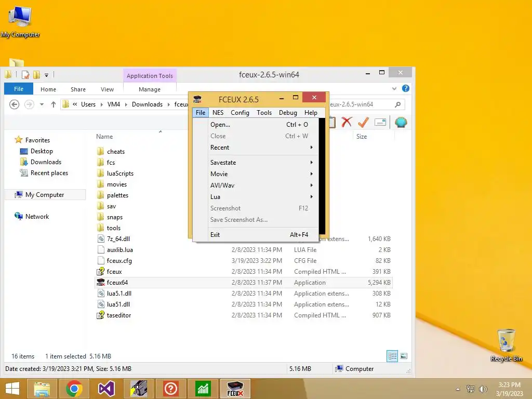Launch Google Chrome from taskbar
532x399 pixels.
74,389
